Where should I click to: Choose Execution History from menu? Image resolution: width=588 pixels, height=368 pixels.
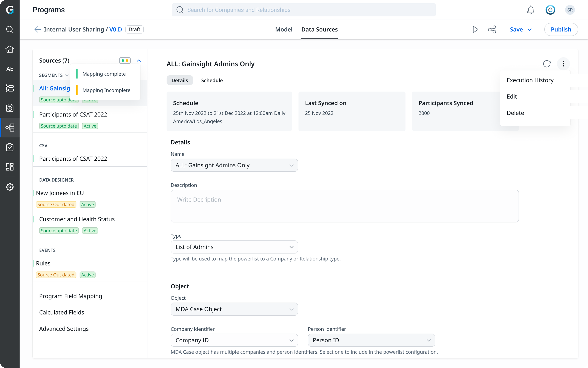point(530,80)
